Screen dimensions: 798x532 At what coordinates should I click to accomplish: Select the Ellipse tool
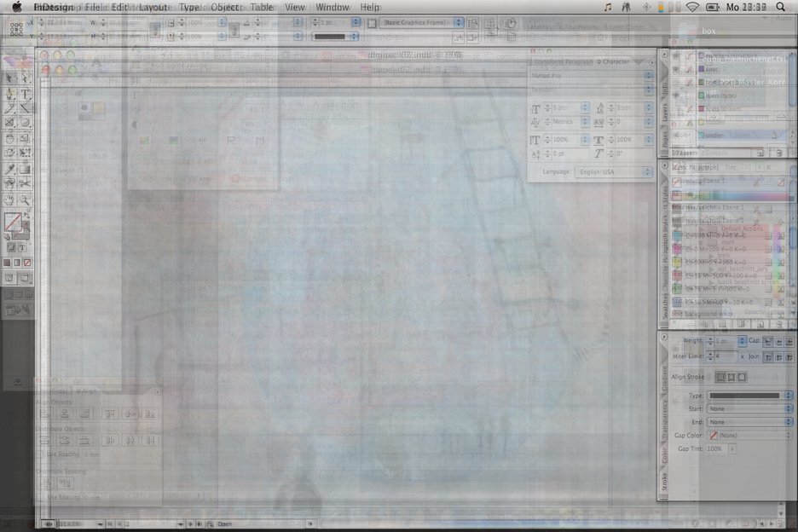point(25,124)
